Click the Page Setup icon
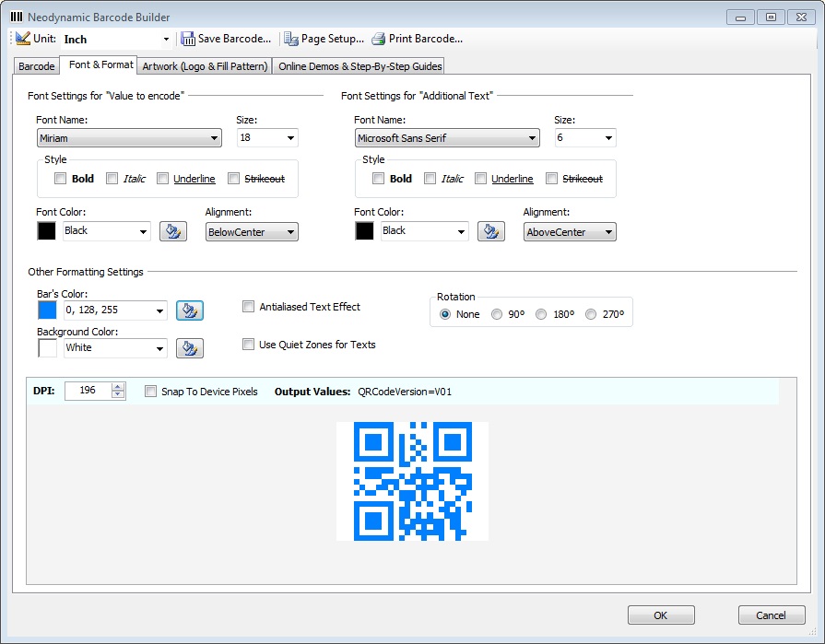 pos(291,39)
